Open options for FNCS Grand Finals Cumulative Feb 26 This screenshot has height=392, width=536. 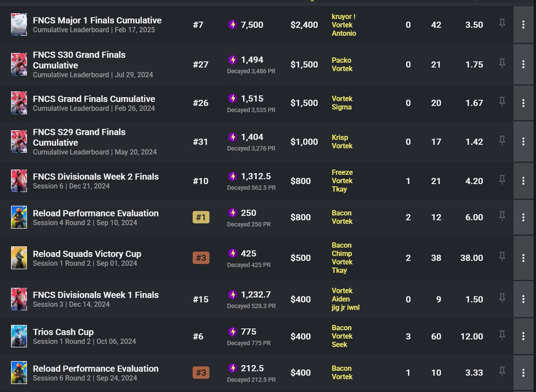pyautogui.click(x=523, y=103)
